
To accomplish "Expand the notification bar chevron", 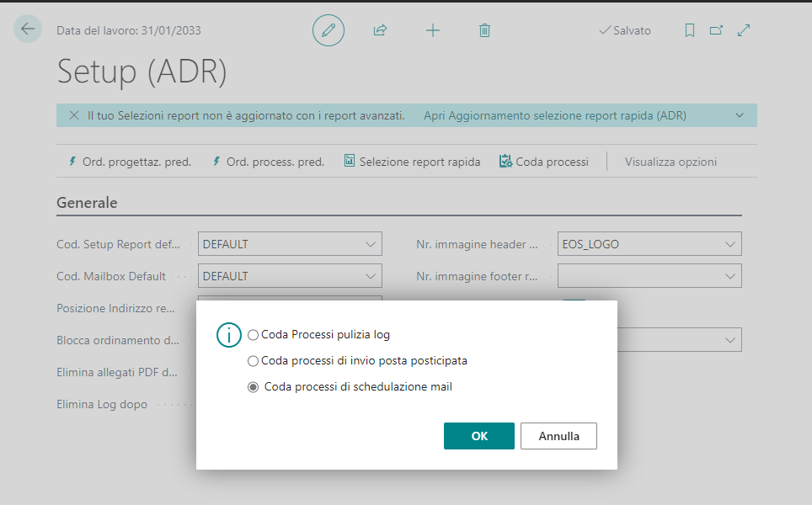I will click(x=740, y=115).
